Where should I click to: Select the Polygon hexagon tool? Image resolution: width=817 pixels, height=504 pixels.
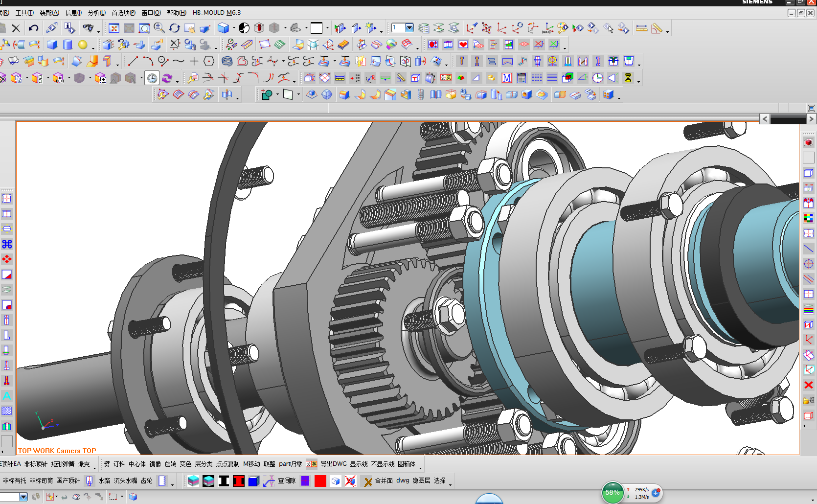click(209, 61)
